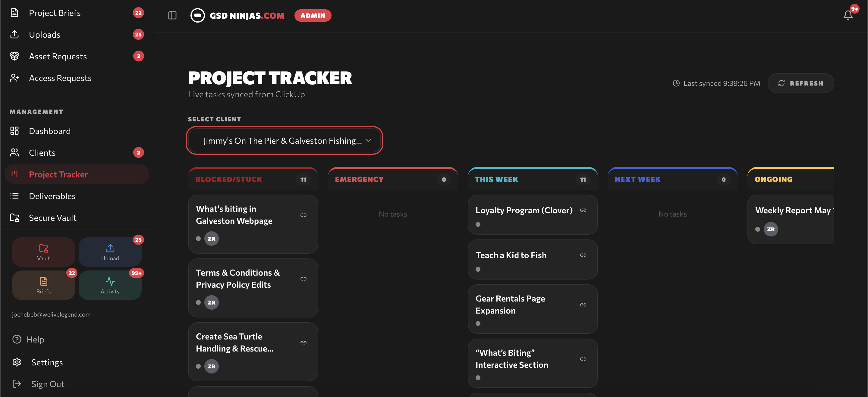This screenshot has width=868, height=397.
Task: Open link icon on Create Sea Turtle card
Action: [303, 343]
